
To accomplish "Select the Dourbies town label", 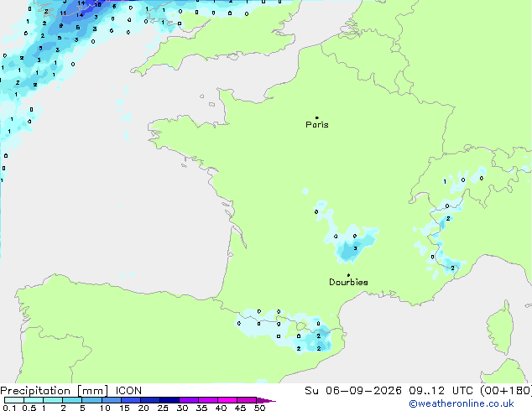I will click(x=348, y=282).
